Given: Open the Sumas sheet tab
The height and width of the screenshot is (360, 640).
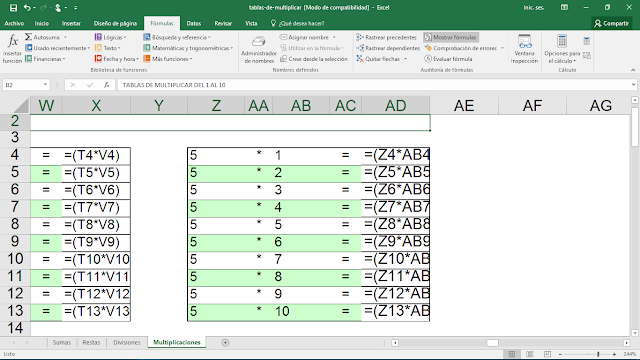Looking at the screenshot, I should 62,342.
